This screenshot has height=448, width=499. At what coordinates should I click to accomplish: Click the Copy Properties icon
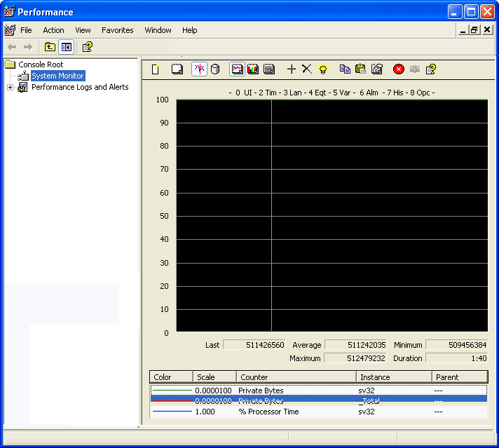point(345,69)
